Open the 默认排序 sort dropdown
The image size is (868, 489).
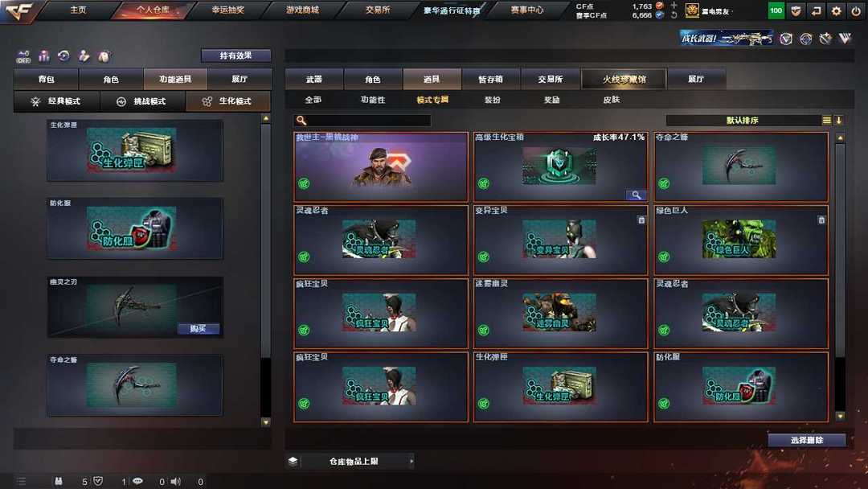743,120
